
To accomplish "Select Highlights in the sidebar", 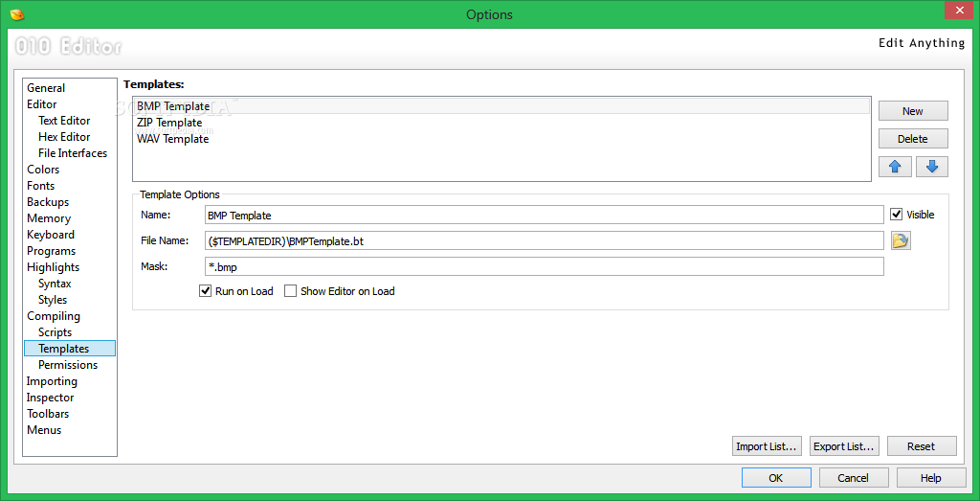I will point(54,267).
